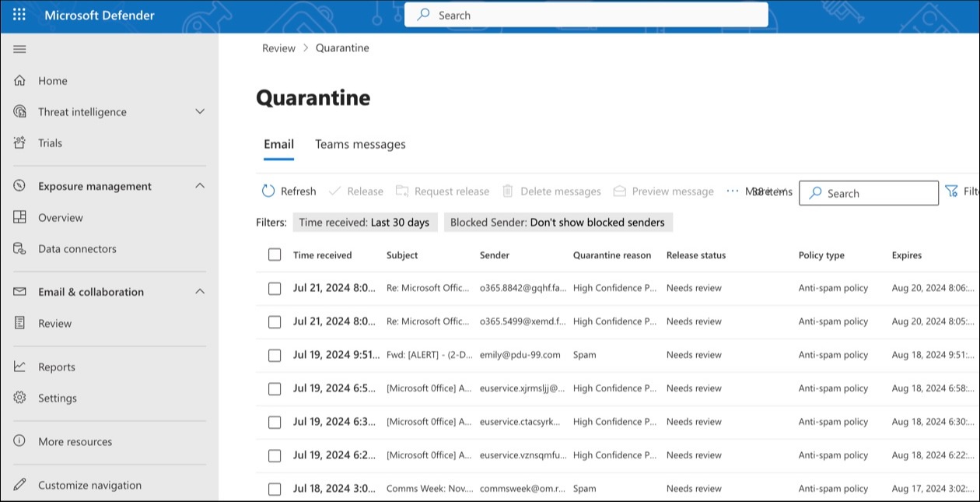Switch to the Teams messages tab

[x=360, y=144]
